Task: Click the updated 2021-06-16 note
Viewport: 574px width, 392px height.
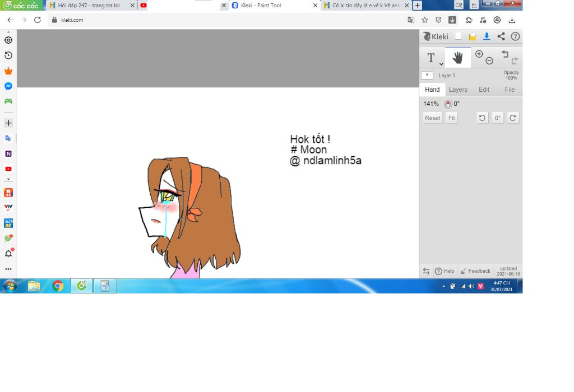Action: pyautogui.click(x=508, y=271)
